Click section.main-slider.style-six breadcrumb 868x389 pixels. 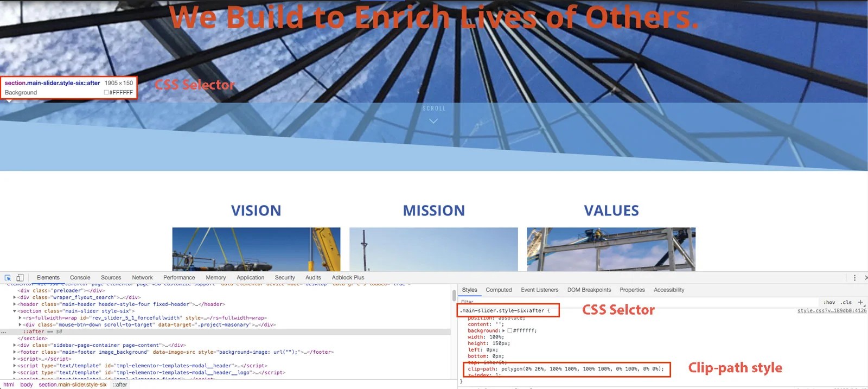click(x=73, y=385)
